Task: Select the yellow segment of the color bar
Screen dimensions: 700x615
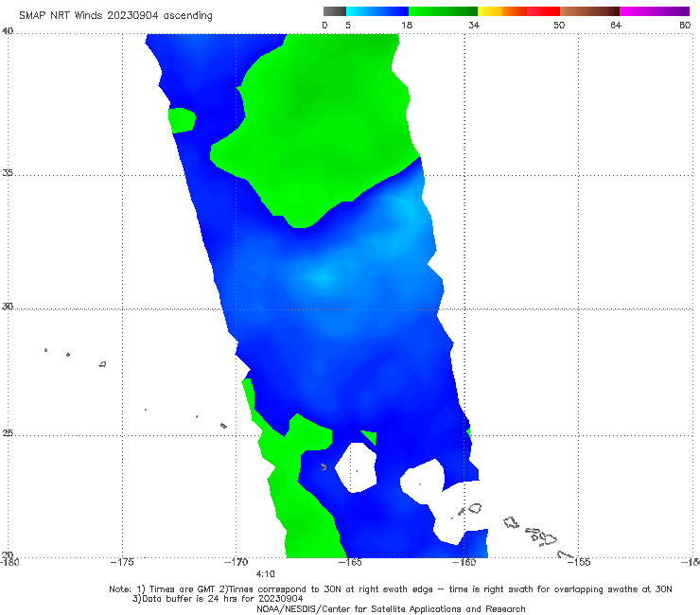Action: (490, 11)
